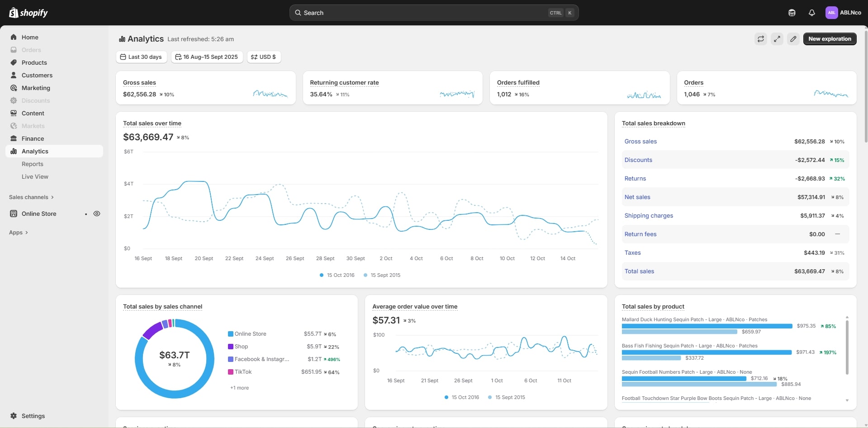Open the USD $ currency selector
Screen dimensions: 868x428
point(264,57)
